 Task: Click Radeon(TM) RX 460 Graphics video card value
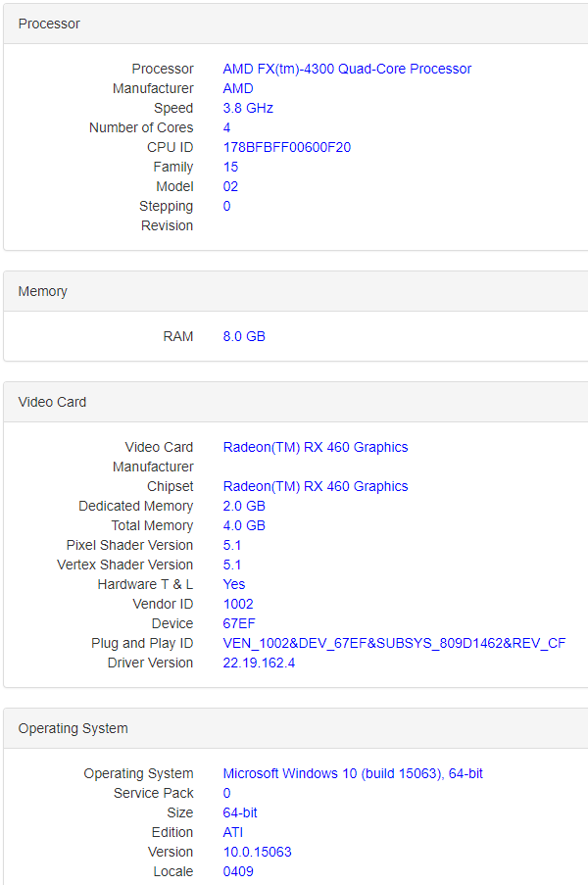[316, 447]
